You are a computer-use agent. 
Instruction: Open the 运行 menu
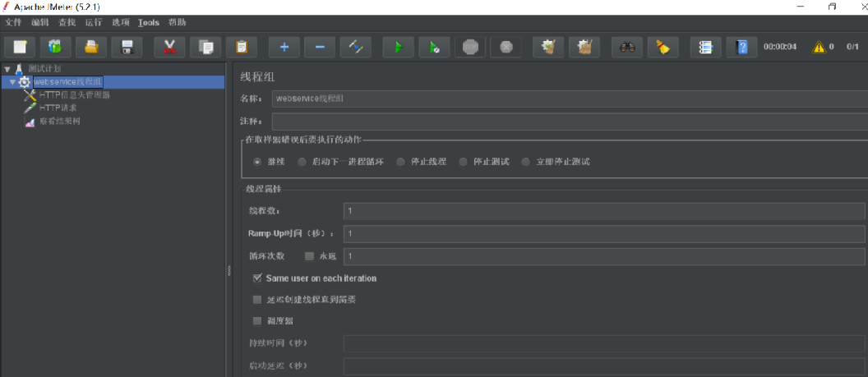(x=94, y=23)
